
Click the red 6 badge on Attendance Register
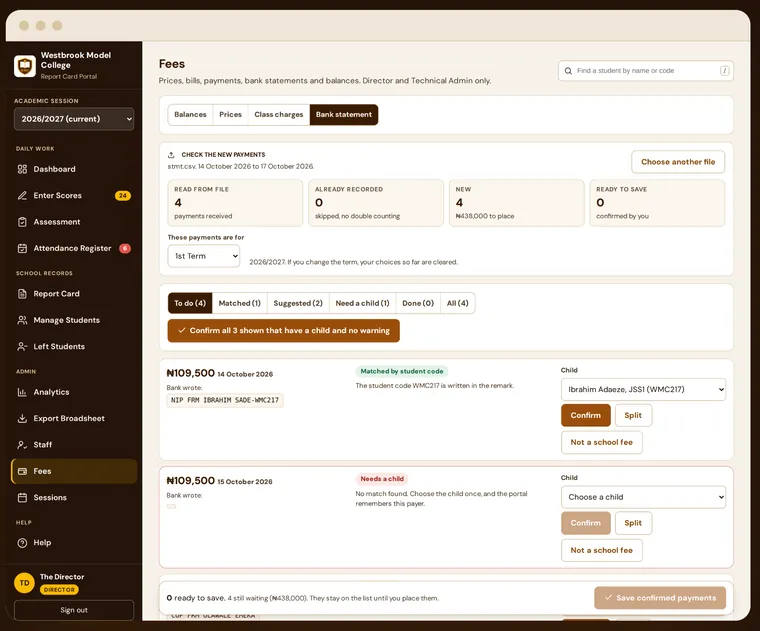[125, 249]
